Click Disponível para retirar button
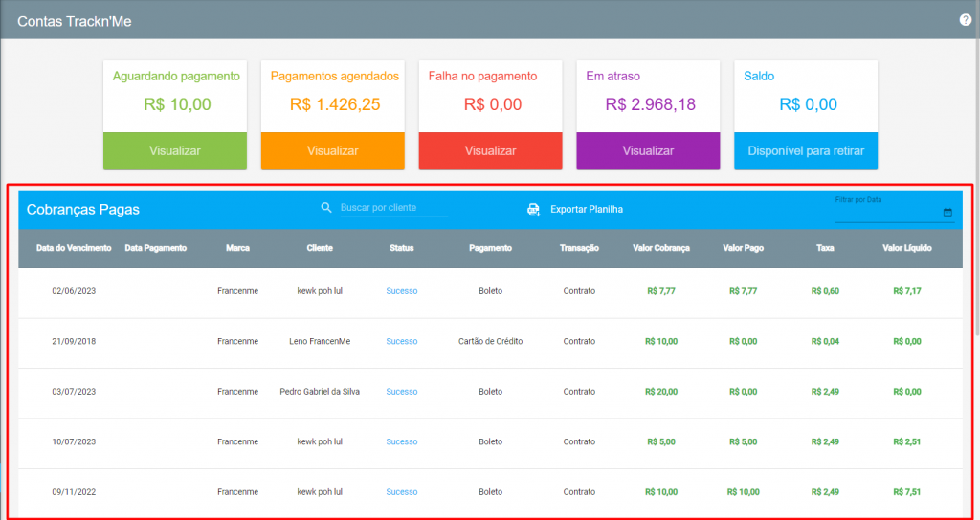The width and height of the screenshot is (980, 520). coord(806,150)
